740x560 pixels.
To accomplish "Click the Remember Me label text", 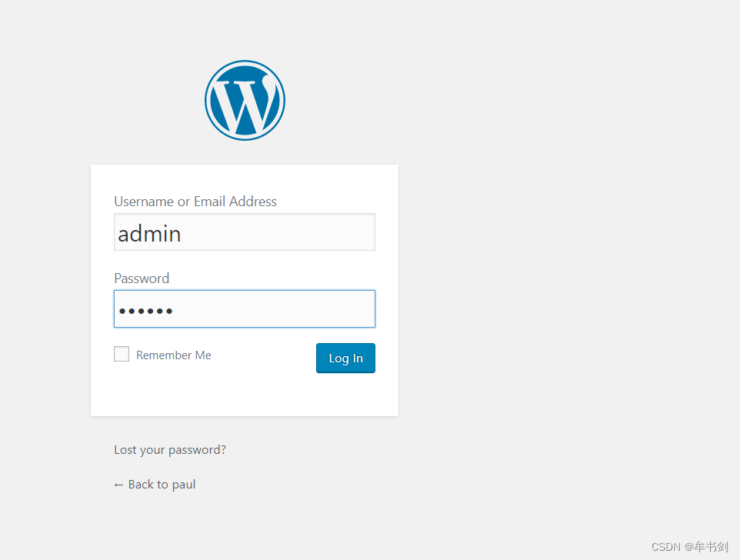I will (173, 355).
